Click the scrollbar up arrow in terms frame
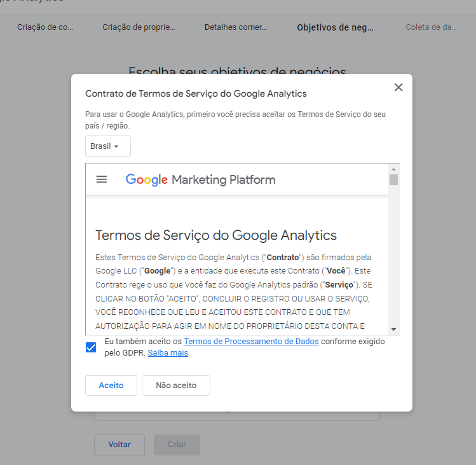476x465 pixels. click(394, 169)
